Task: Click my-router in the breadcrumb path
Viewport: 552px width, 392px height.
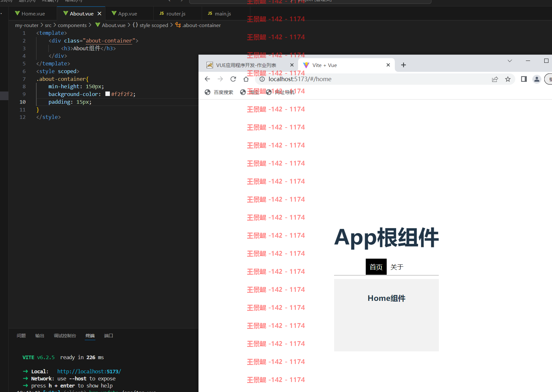Action: tap(27, 25)
